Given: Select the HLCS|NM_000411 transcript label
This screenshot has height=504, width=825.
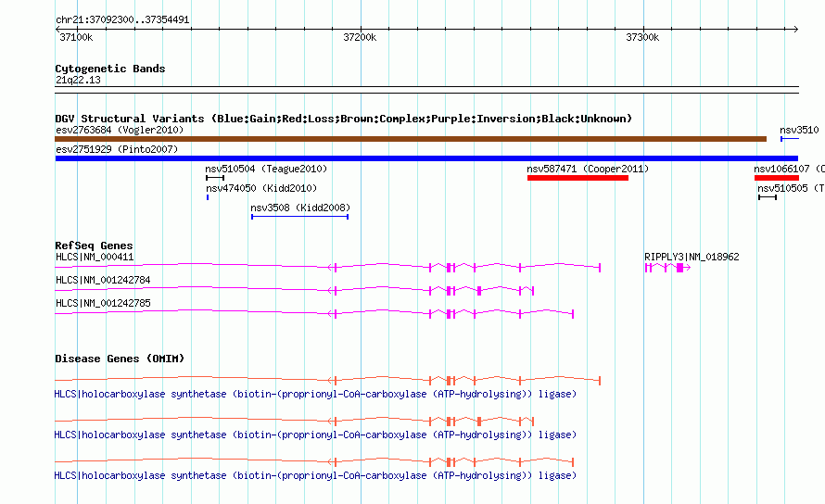Looking at the screenshot, I should [x=95, y=258].
